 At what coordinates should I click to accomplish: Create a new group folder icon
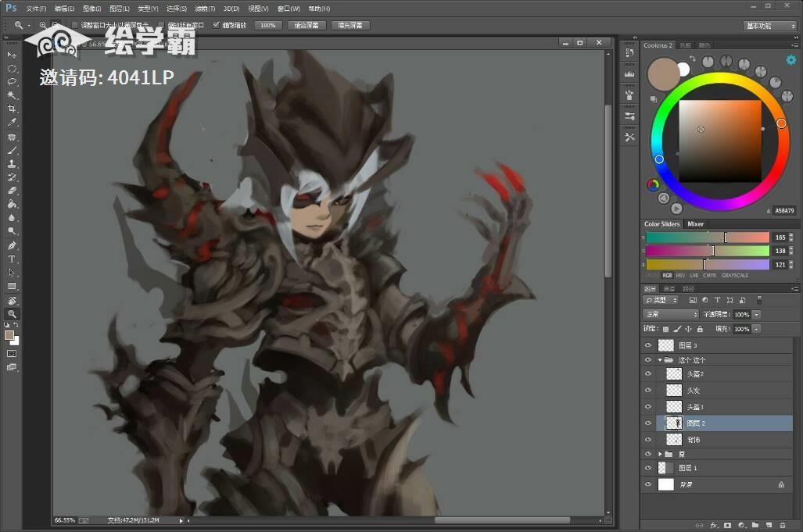(755, 525)
